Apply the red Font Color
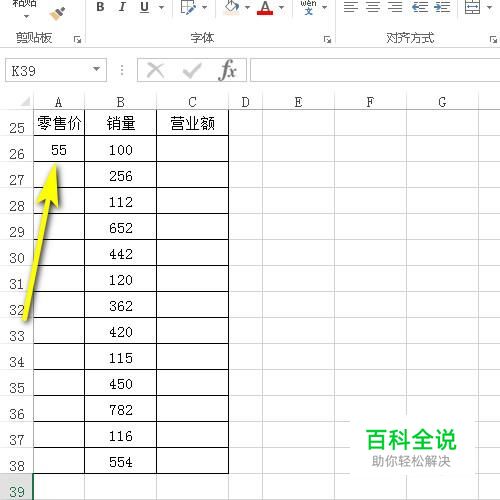The height and width of the screenshot is (500, 500). [265, 7]
